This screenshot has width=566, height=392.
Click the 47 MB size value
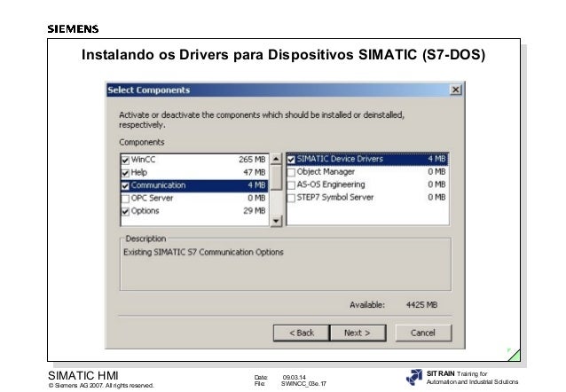click(x=254, y=173)
